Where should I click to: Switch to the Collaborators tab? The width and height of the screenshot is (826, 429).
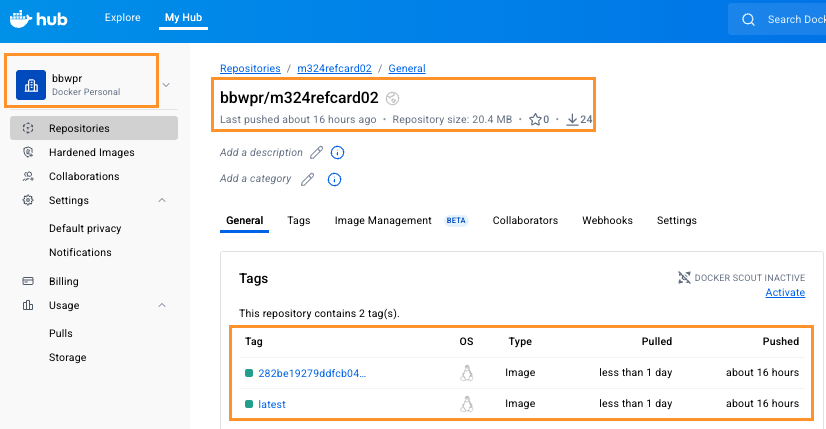(525, 220)
